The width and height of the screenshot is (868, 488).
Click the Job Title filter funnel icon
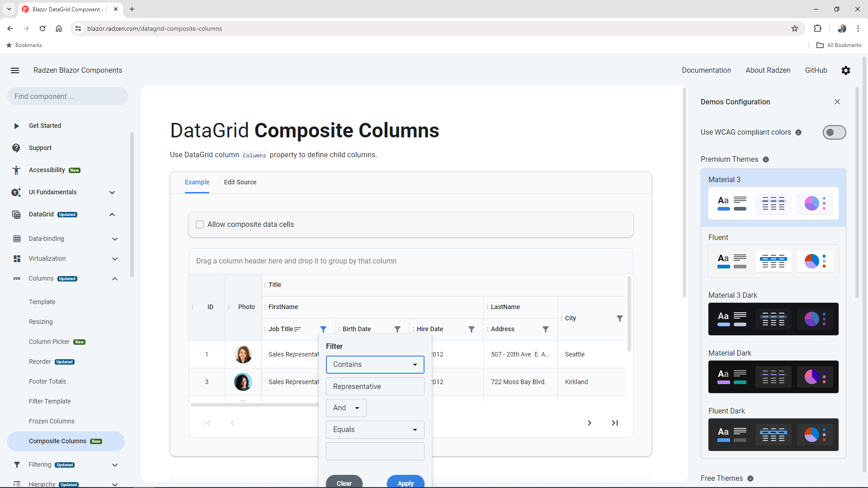coord(323,329)
